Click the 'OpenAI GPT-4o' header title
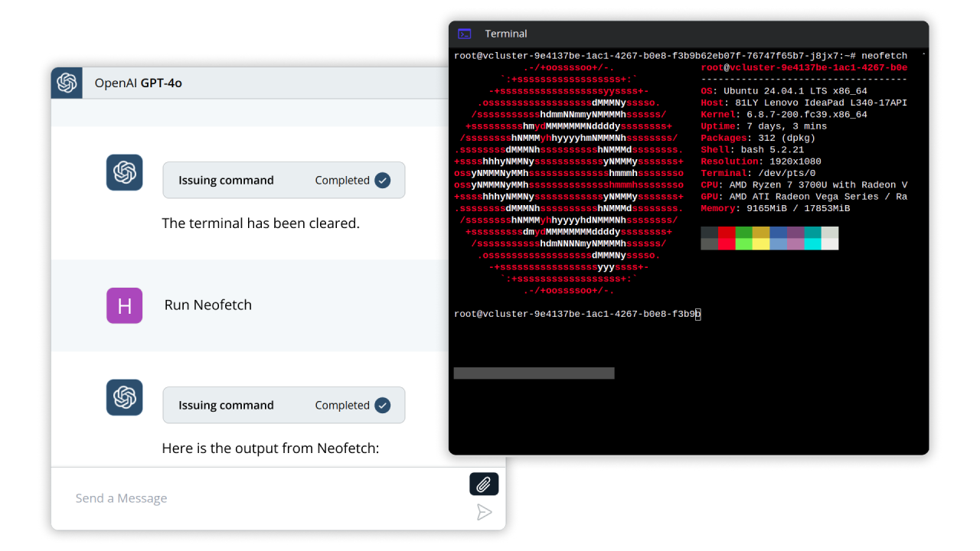980x551 pixels. point(139,83)
